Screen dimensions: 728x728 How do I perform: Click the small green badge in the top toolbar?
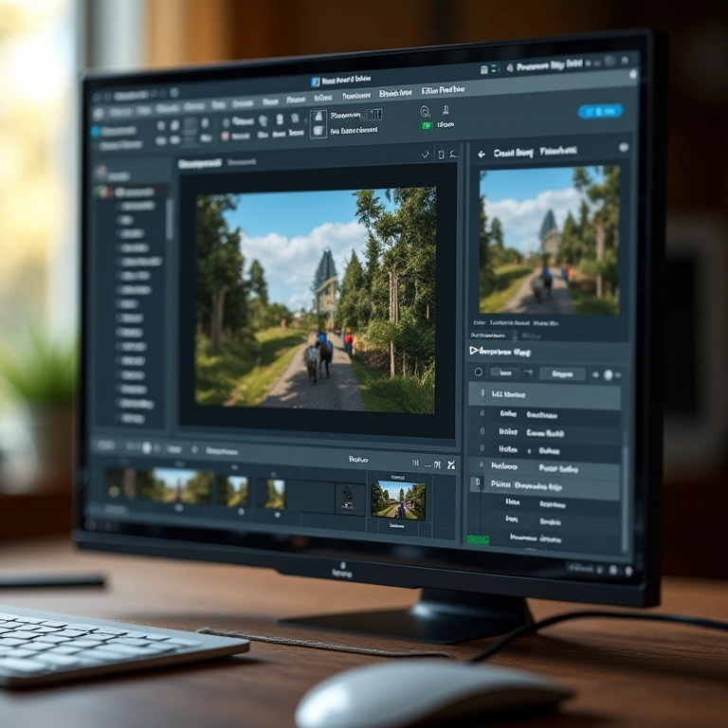click(426, 125)
